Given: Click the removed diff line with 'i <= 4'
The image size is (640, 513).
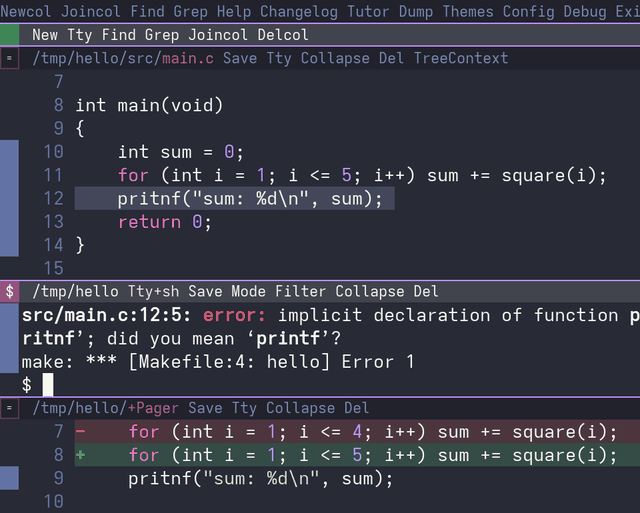Looking at the screenshot, I should (357, 431).
